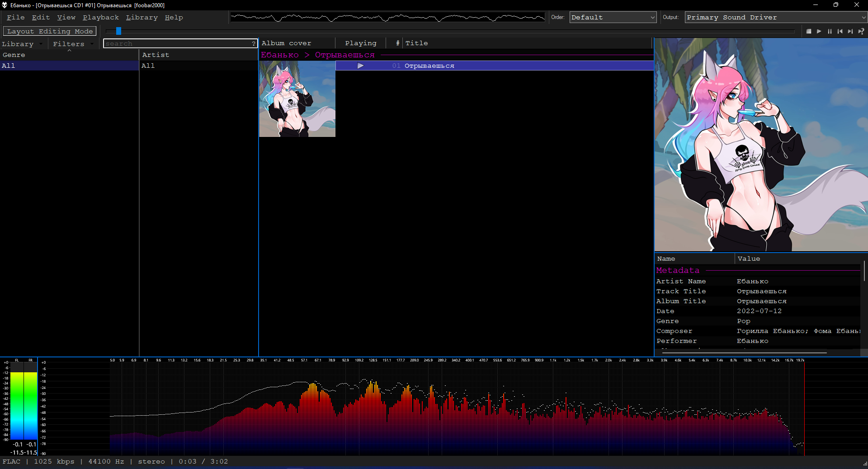The height and width of the screenshot is (469, 868).
Task: Click the FLAC codec status bar text
Action: 12,462
